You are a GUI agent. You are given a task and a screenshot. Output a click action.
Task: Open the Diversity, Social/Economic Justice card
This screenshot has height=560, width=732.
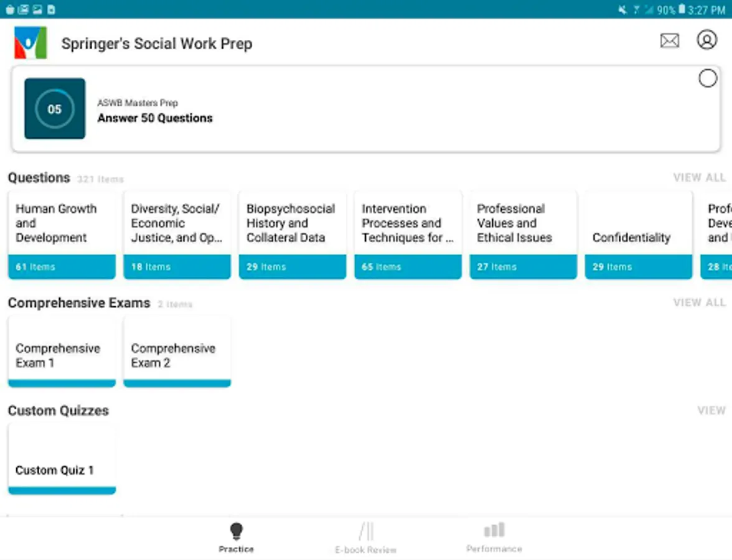click(x=177, y=235)
